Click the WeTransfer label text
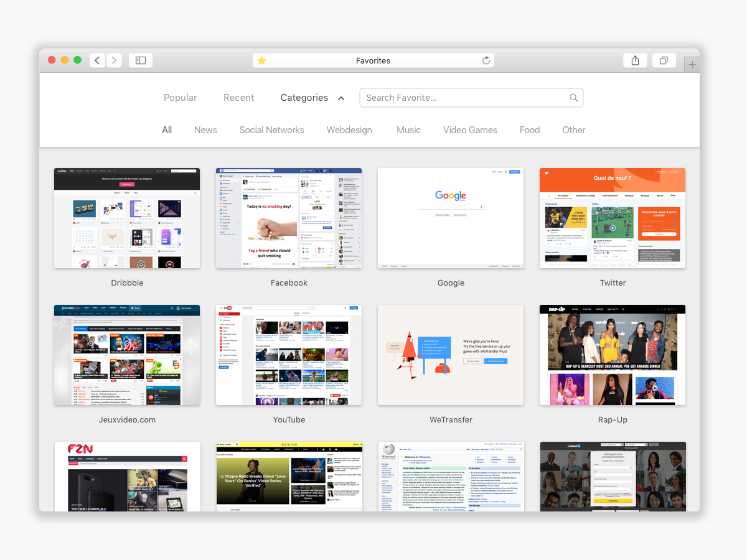 click(451, 419)
